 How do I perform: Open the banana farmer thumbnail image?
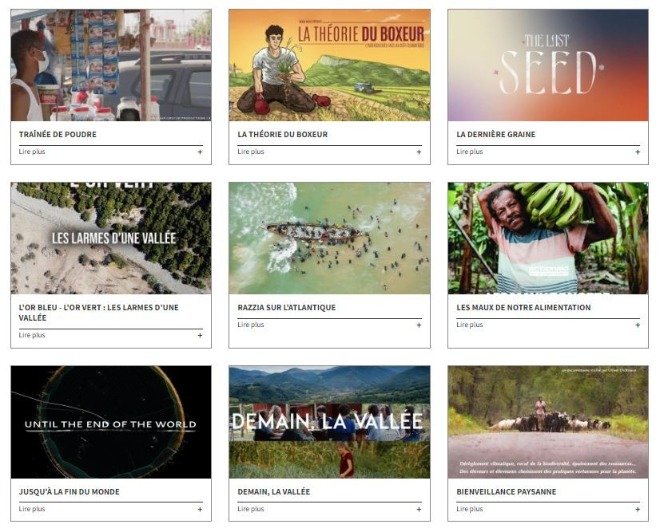(548, 238)
